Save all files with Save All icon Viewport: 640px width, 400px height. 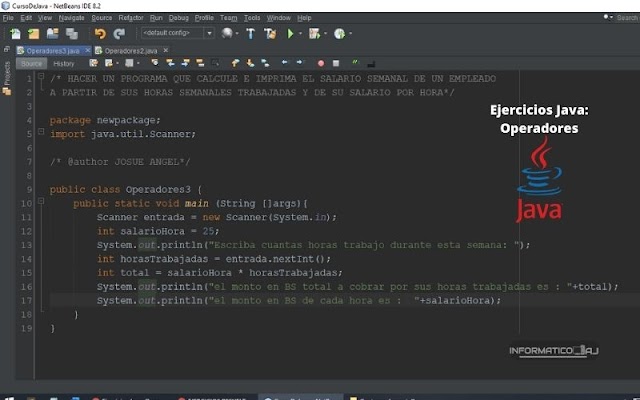pos(72,33)
